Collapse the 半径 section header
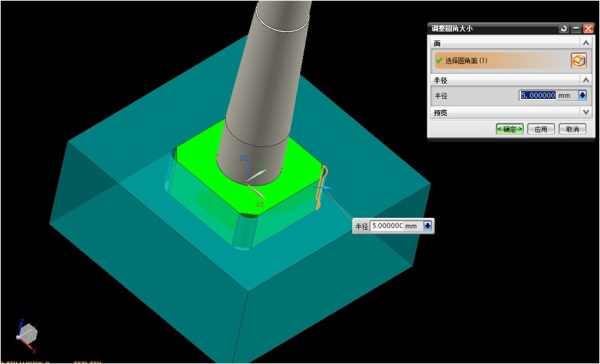Screen dimensions: 600x364 585,80
